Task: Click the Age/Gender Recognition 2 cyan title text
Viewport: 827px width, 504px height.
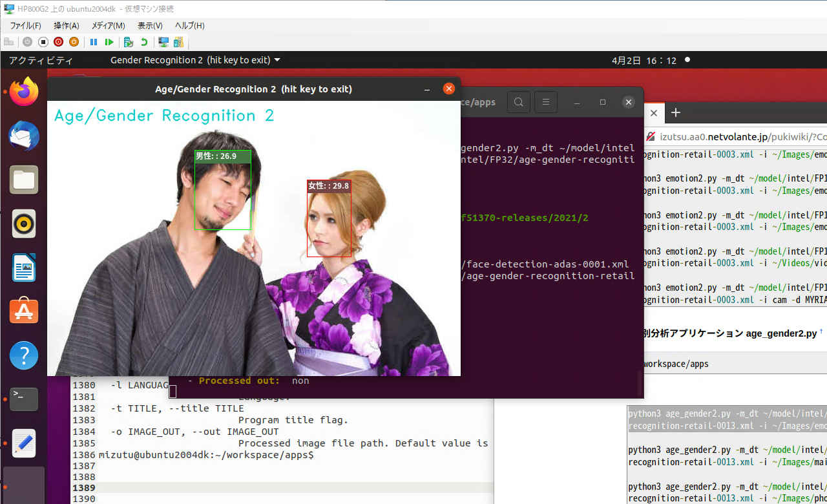Action: [x=164, y=116]
